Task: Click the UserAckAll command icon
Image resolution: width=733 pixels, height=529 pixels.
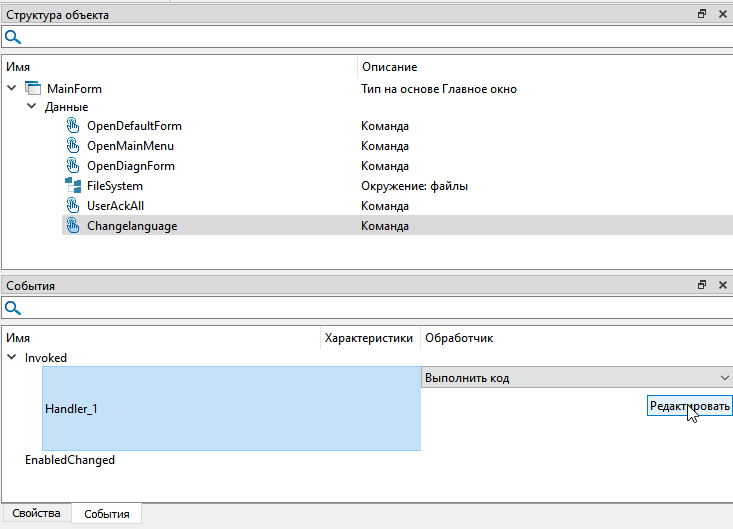Action: [x=72, y=206]
